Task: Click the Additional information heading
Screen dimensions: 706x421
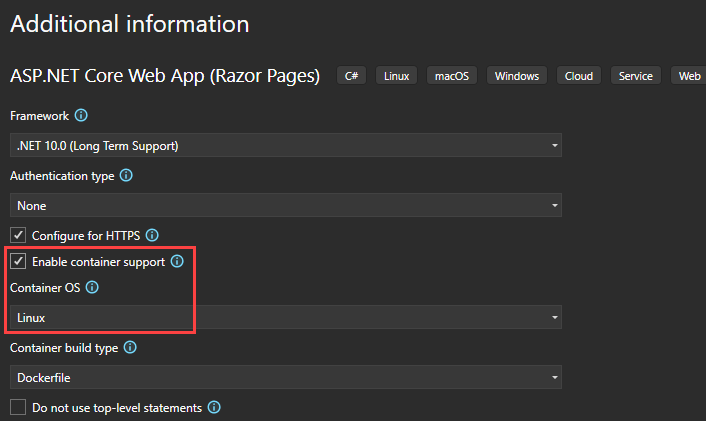Action: click(130, 24)
